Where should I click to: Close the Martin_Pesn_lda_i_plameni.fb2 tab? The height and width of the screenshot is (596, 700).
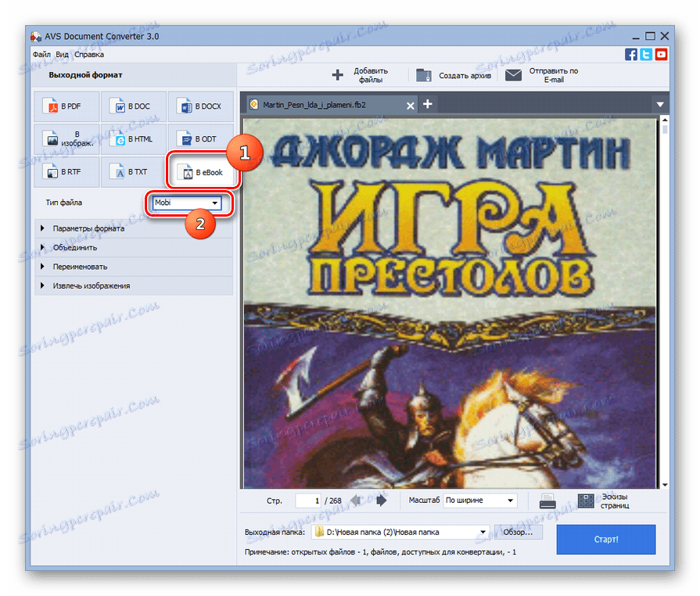click(411, 106)
